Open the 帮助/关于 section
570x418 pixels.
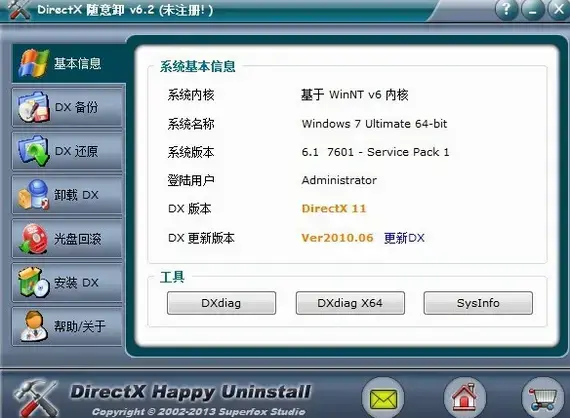coord(67,326)
